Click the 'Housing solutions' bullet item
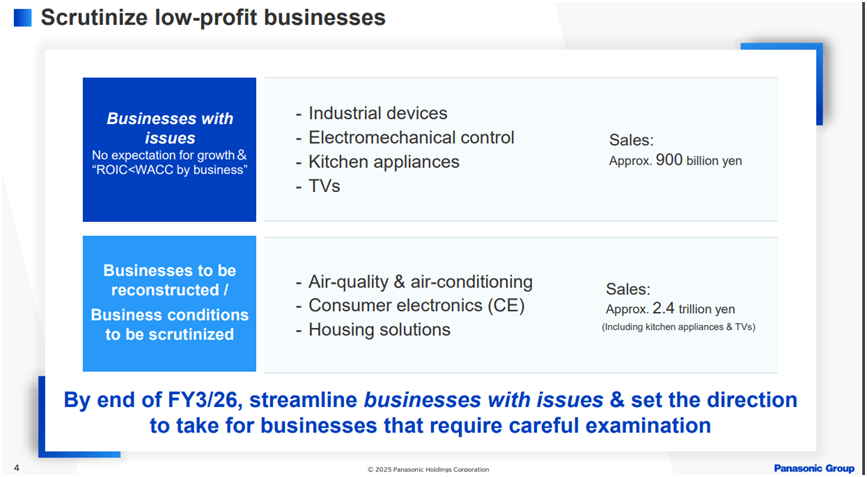The width and height of the screenshot is (867, 477). [373, 329]
